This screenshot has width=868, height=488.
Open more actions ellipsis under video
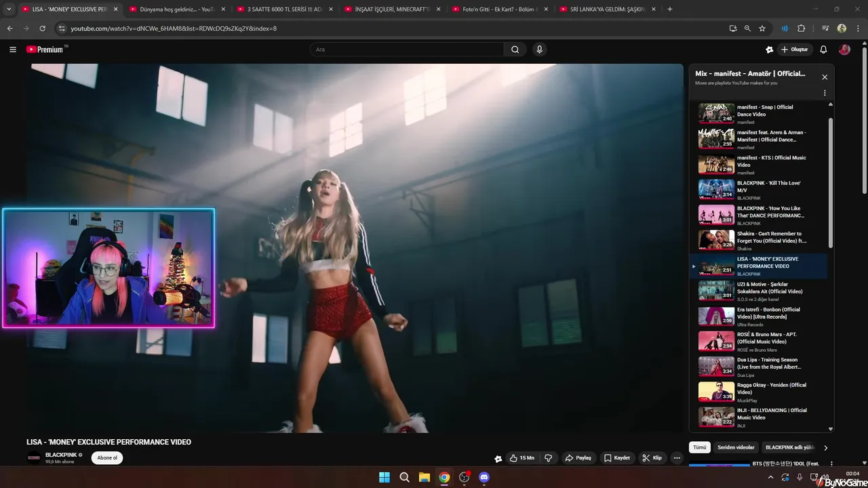676,458
